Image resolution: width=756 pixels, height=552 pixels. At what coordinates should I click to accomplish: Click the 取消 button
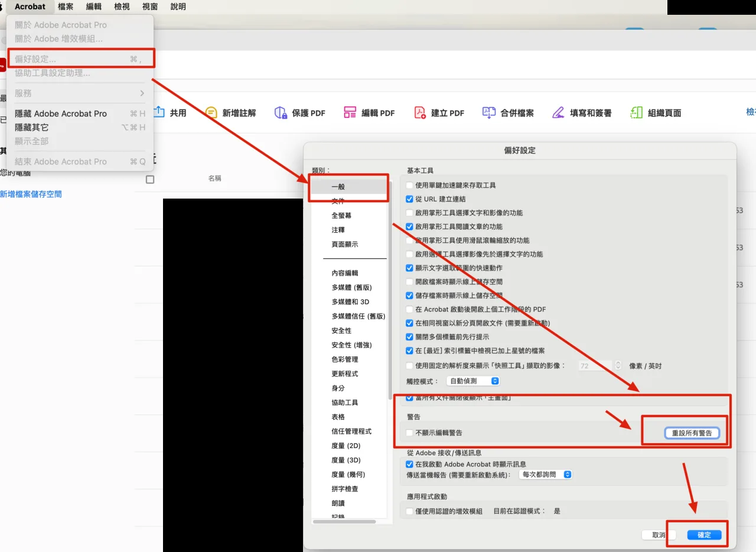coord(659,535)
